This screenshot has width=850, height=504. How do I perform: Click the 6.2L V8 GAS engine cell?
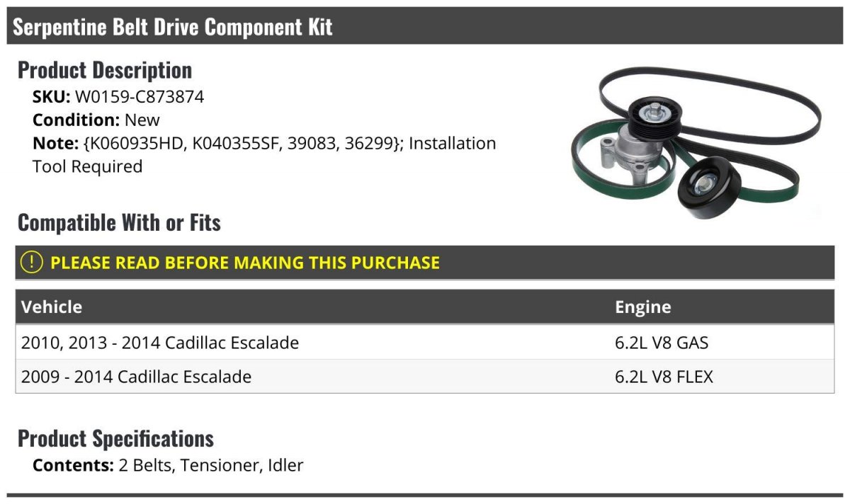tap(661, 343)
